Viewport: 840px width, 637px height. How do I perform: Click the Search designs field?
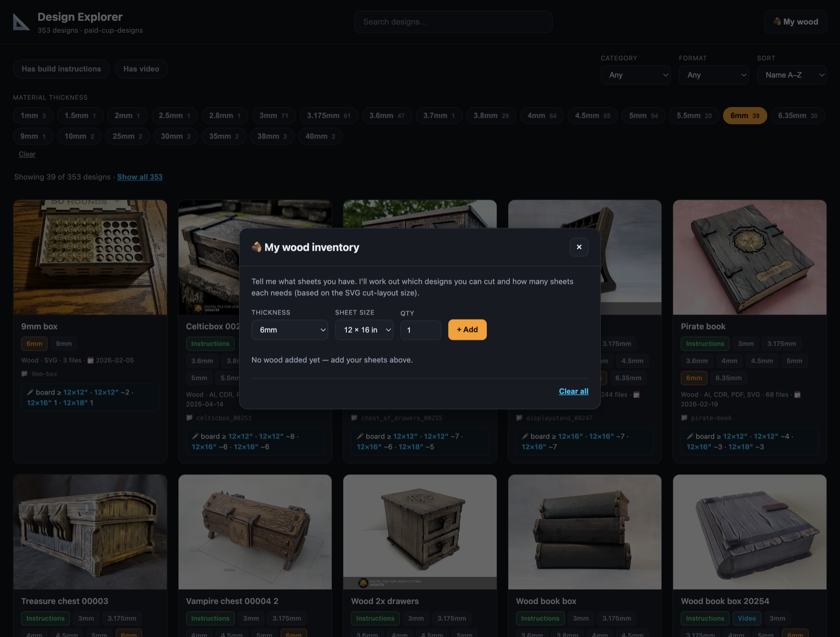[x=453, y=22]
